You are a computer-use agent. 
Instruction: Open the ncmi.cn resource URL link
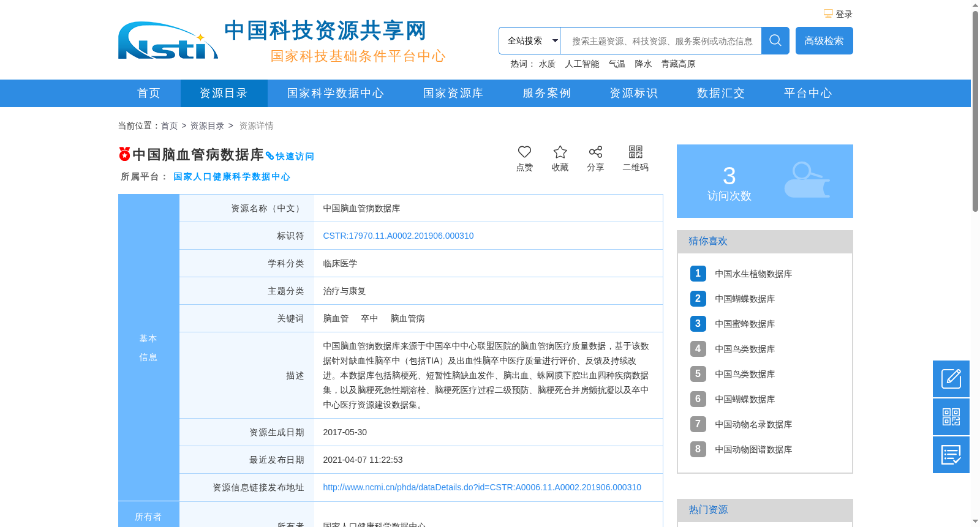coord(482,487)
